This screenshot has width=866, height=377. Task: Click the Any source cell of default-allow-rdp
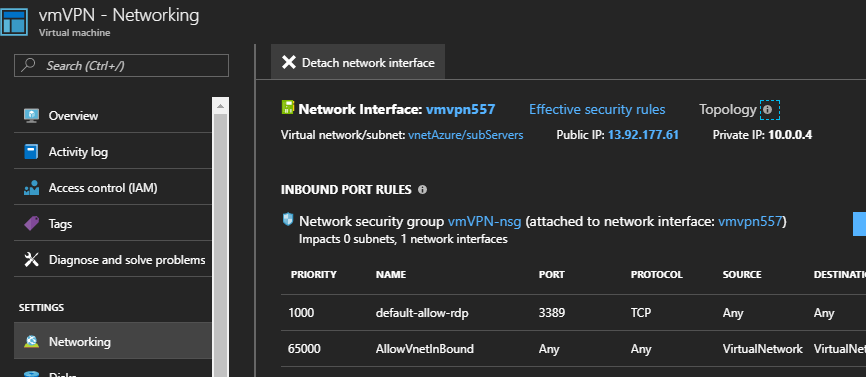click(733, 313)
